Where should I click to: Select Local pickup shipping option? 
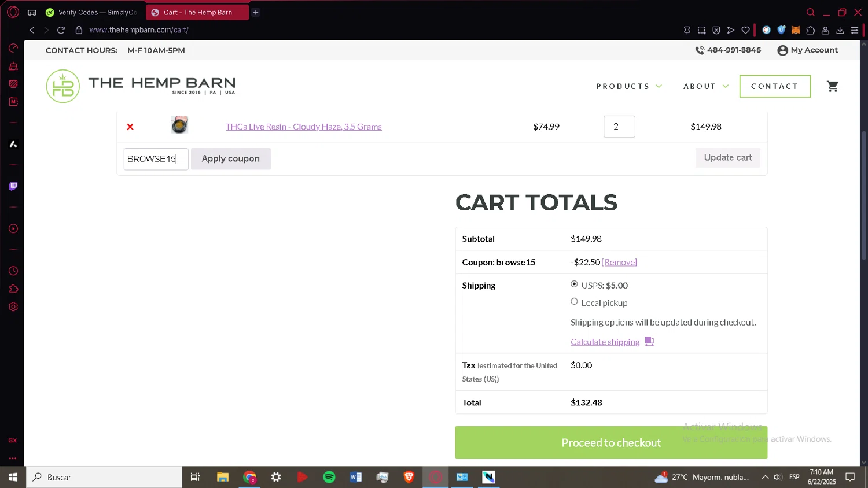(x=574, y=301)
